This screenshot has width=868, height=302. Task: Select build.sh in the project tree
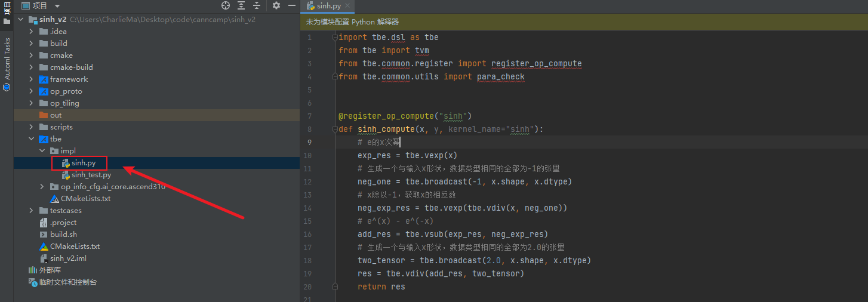tap(63, 235)
